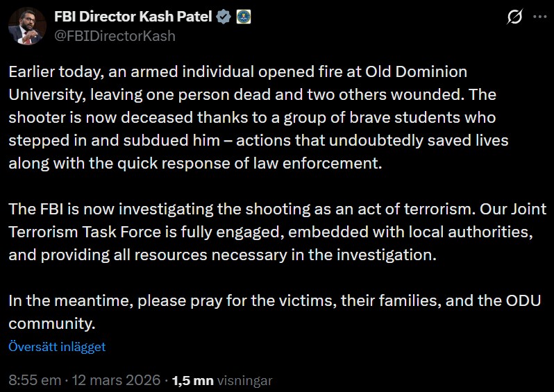This screenshot has width=554, height=392.
Task: Click the 12 mars 2026 date
Action: click(x=115, y=380)
